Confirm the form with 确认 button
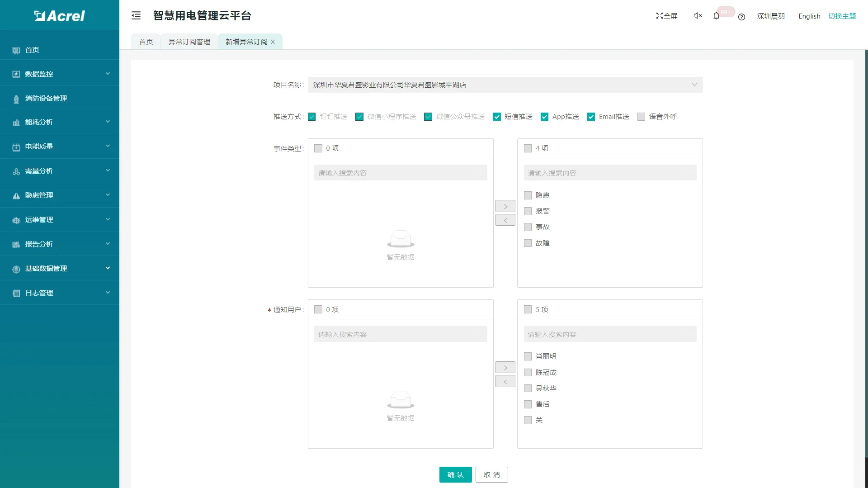The image size is (868, 488). pyautogui.click(x=455, y=474)
